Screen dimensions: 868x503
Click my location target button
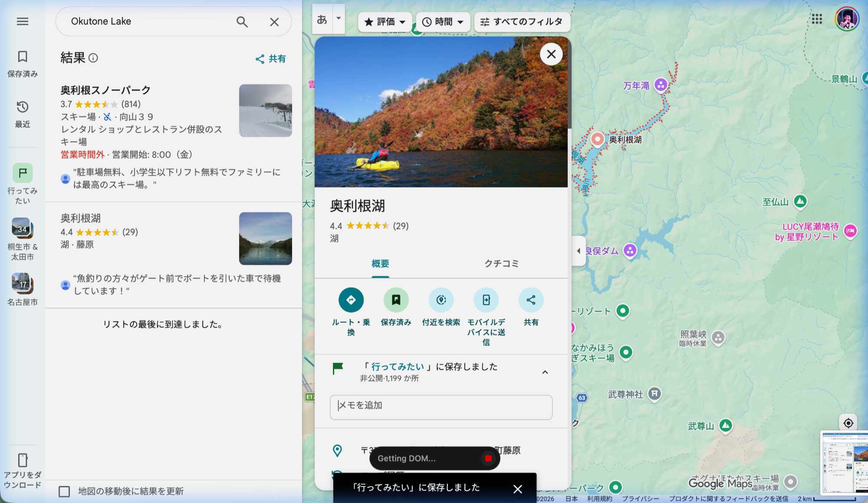[848, 423]
